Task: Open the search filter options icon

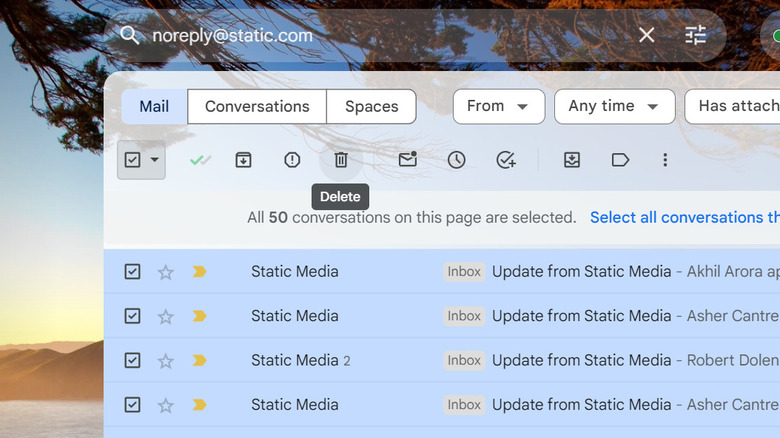Action: click(x=696, y=35)
